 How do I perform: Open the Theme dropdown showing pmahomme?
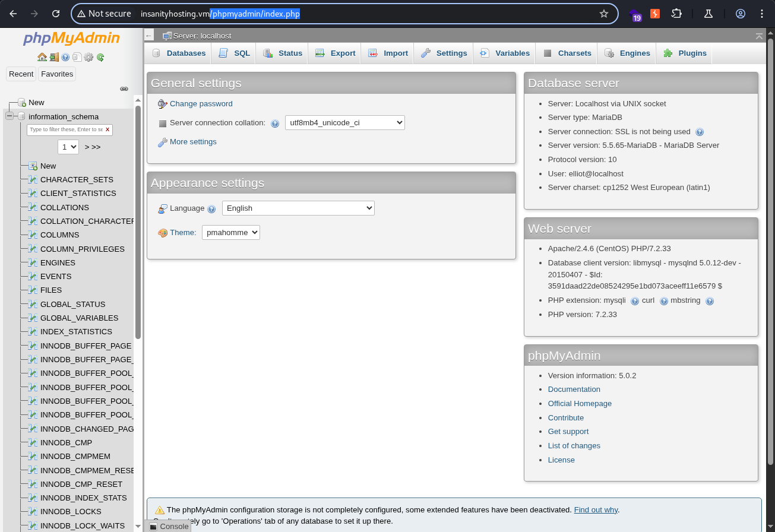click(231, 233)
